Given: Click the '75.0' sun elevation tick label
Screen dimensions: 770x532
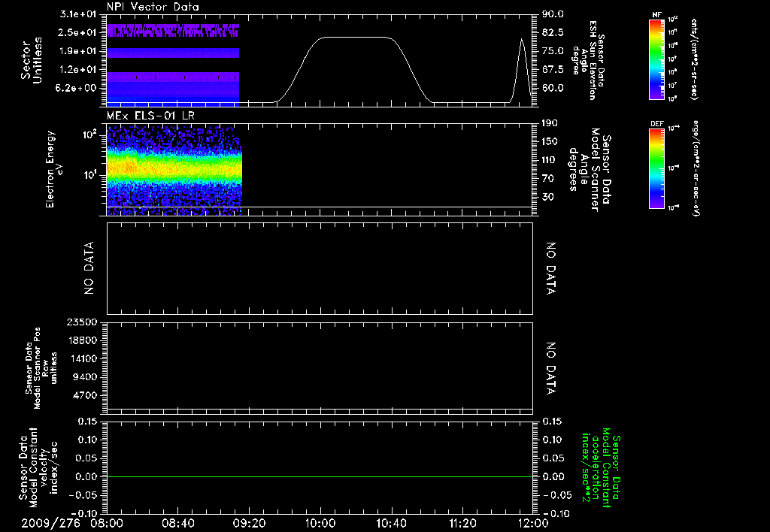Looking at the screenshot, I should point(553,51).
